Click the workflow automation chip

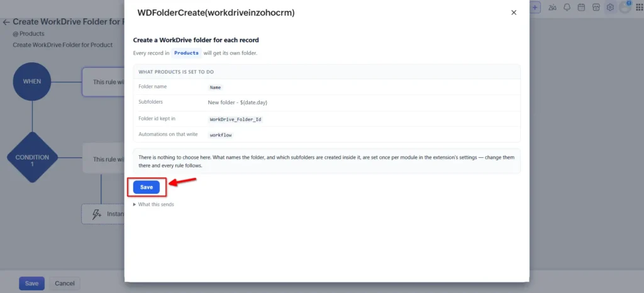tap(221, 135)
